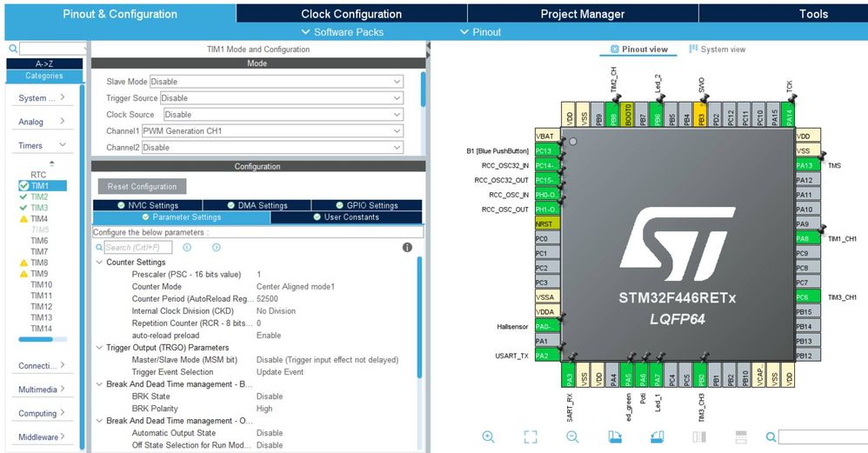
Task: Collapse the Timers category
Action: point(42,145)
